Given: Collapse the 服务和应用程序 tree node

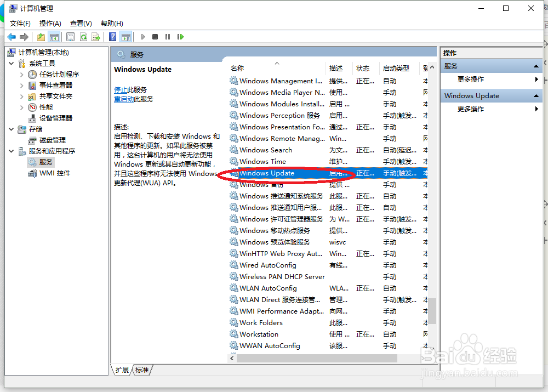Looking at the screenshot, I should click(x=11, y=151).
